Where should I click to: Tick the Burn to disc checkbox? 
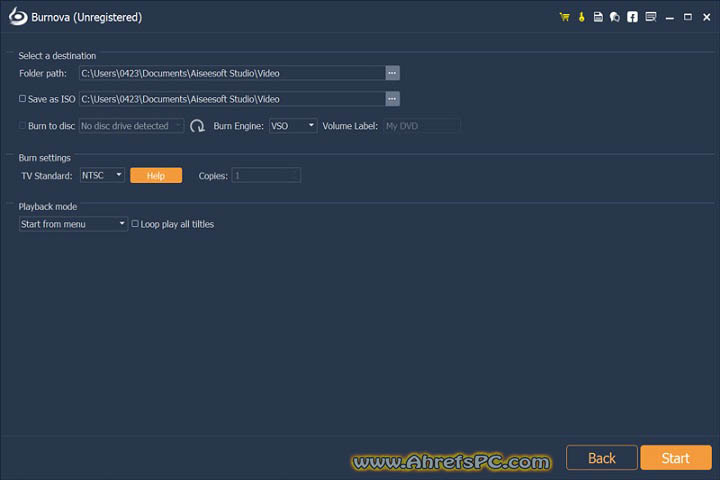[22, 125]
